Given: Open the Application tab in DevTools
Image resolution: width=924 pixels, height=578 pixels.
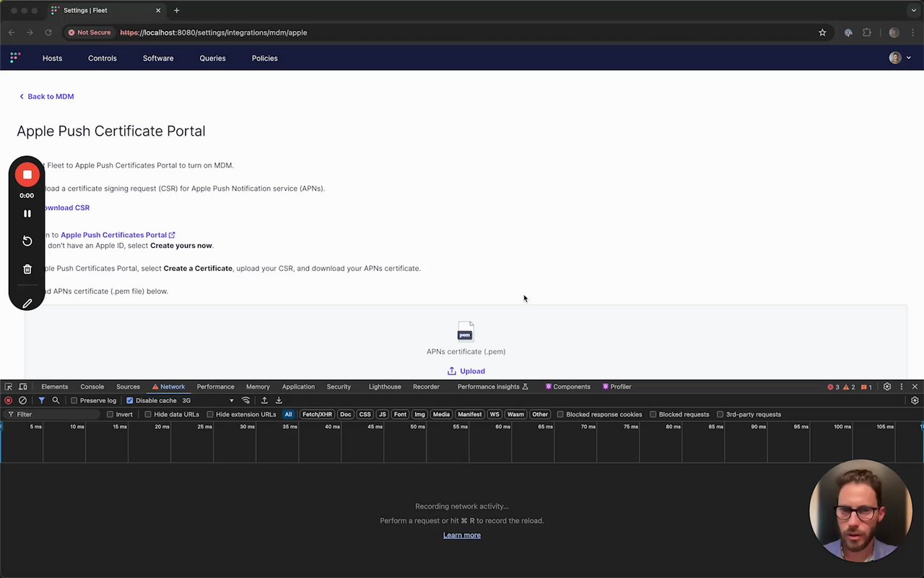Looking at the screenshot, I should coord(298,387).
